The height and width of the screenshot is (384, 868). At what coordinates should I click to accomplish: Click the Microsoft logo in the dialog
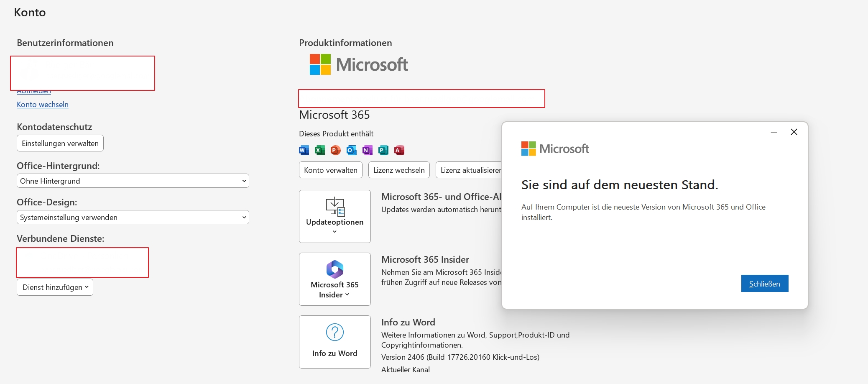click(x=555, y=148)
